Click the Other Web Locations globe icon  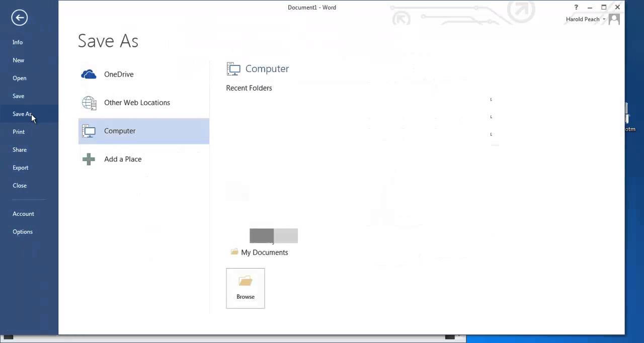pyautogui.click(x=89, y=103)
